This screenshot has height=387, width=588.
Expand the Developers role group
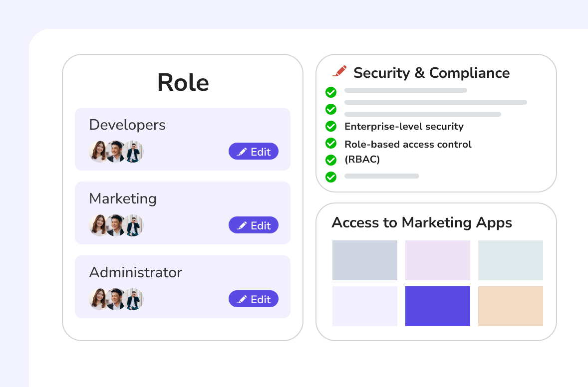pyautogui.click(x=182, y=139)
